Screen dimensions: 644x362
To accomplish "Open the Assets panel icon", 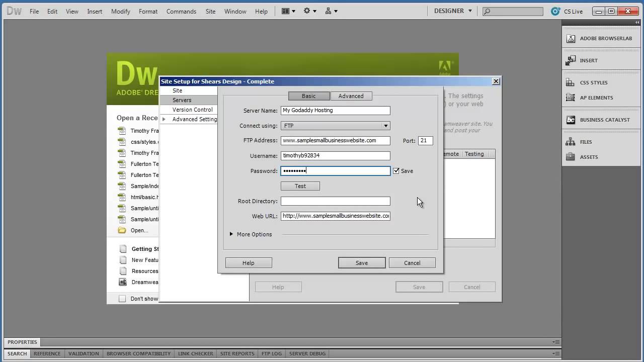I will point(571,157).
